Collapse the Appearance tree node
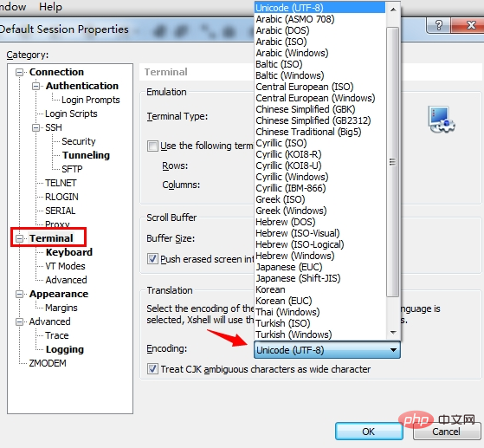Screen dimensions: 484x448 pos(19,294)
